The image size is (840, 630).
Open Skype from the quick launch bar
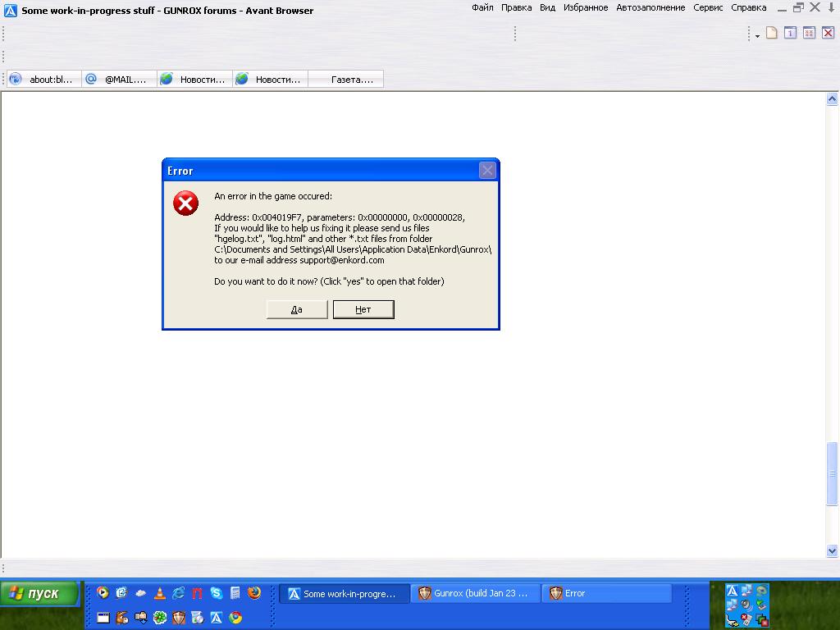[217, 593]
